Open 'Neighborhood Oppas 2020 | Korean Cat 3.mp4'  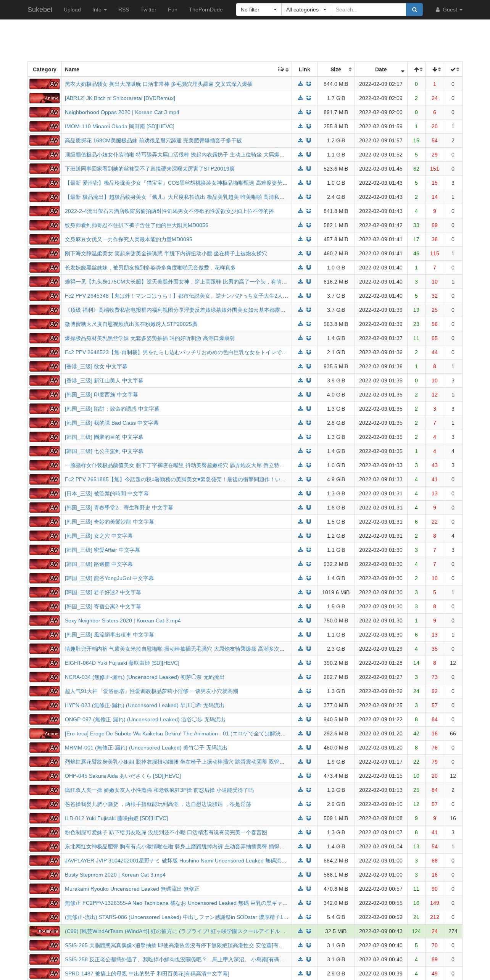click(x=122, y=112)
